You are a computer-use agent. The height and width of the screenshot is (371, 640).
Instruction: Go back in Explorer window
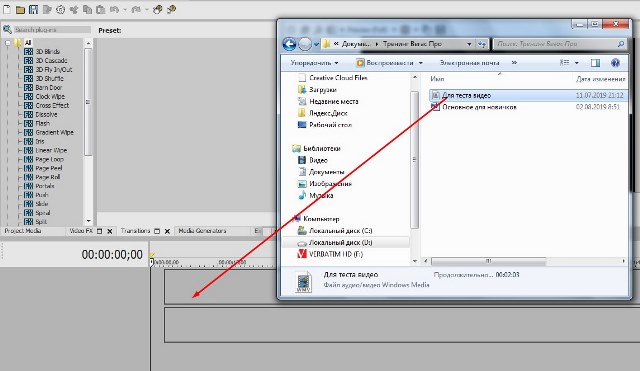pos(289,44)
